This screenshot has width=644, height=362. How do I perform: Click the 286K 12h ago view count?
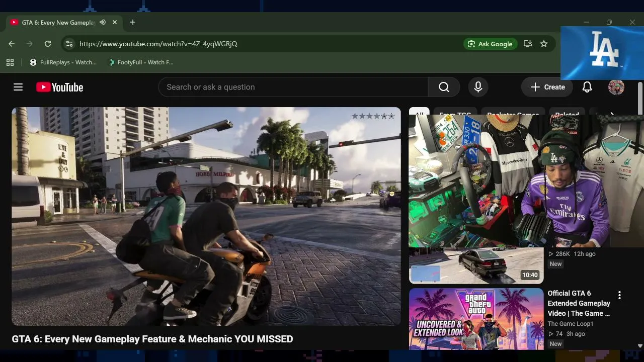(572, 254)
